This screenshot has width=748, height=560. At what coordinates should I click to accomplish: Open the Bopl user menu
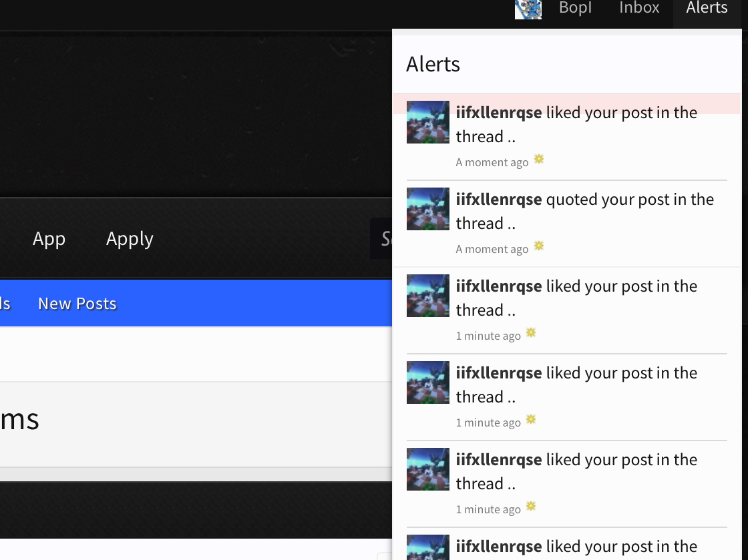[575, 8]
